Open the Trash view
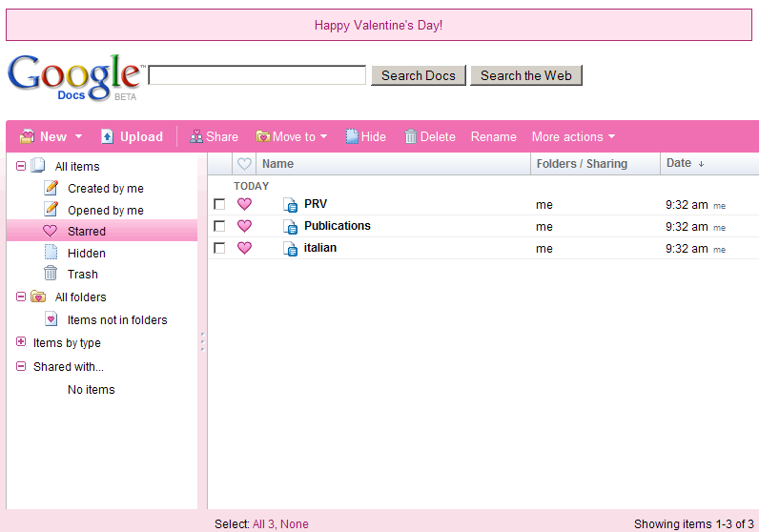Image resolution: width=759 pixels, height=532 pixels. pyautogui.click(x=83, y=275)
